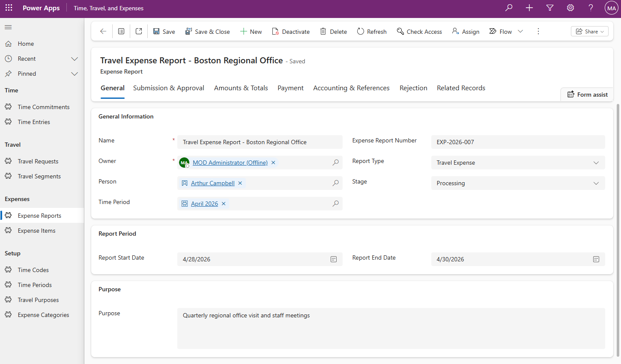Open Expense Items in sidebar

pos(42,231)
